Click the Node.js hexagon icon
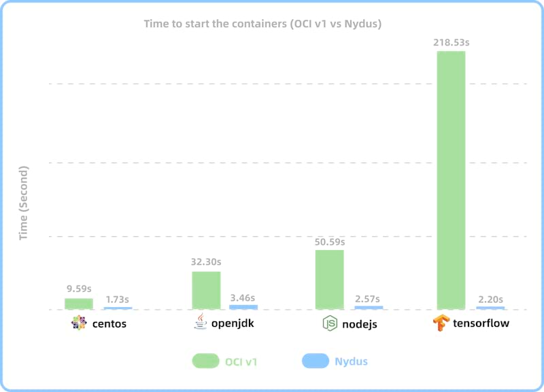544x392 pixels. 329,323
